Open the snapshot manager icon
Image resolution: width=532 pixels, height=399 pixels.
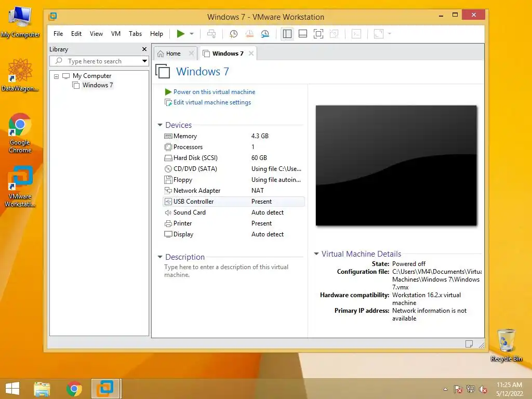coord(265,34)
